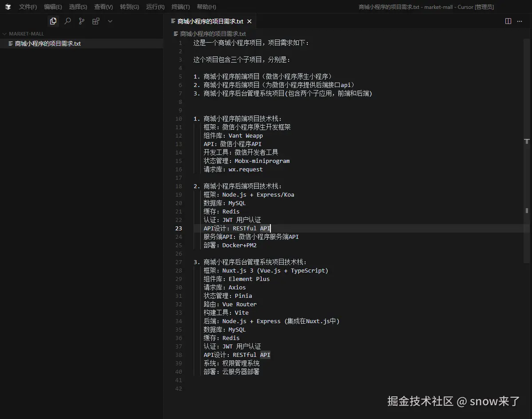Click the text 请求库: Axios
The image size is (532, 419).
click(225, 288)
